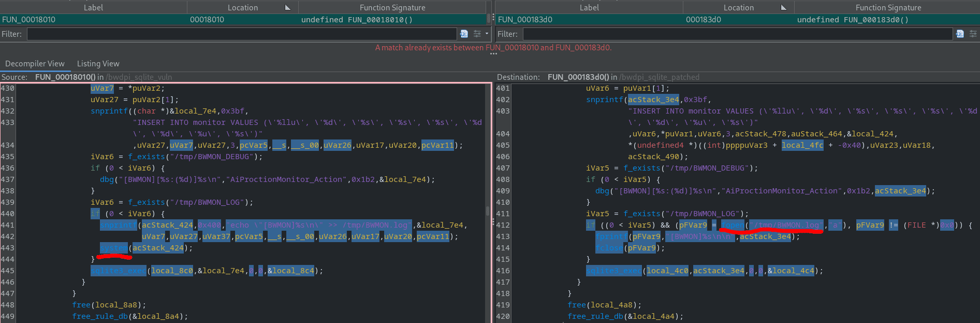
Task: Click the 'system' call in source decompiler
Action: click(x=114, y=248)
